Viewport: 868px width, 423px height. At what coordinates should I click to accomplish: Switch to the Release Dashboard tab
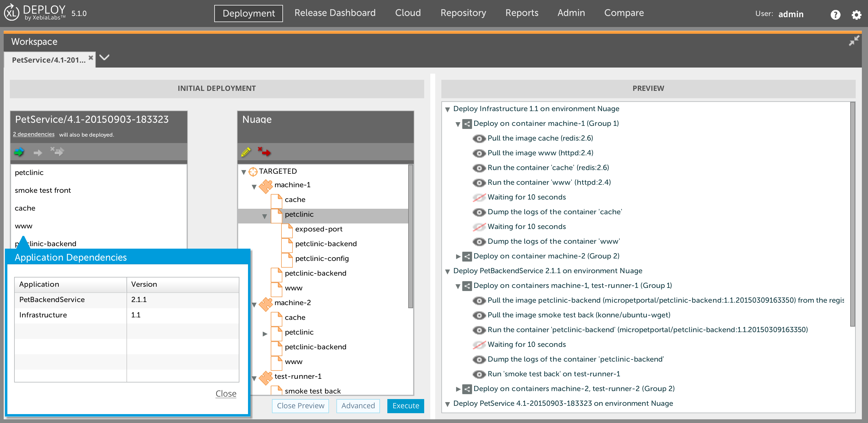tap(335, 13)
